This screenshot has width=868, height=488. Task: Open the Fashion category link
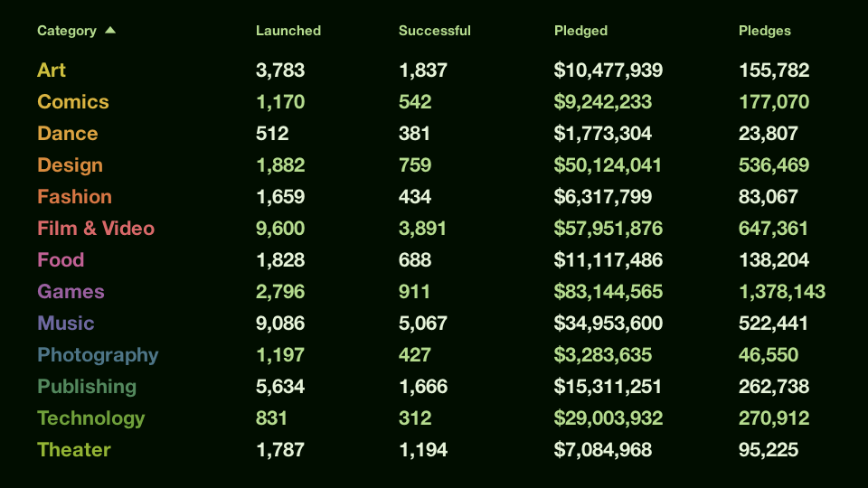75,196
